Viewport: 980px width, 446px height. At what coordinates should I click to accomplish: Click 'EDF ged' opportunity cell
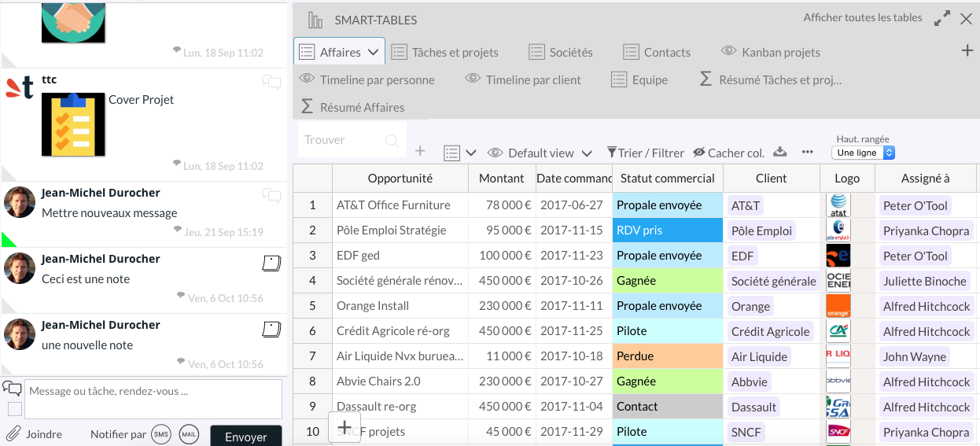[400, 256]
